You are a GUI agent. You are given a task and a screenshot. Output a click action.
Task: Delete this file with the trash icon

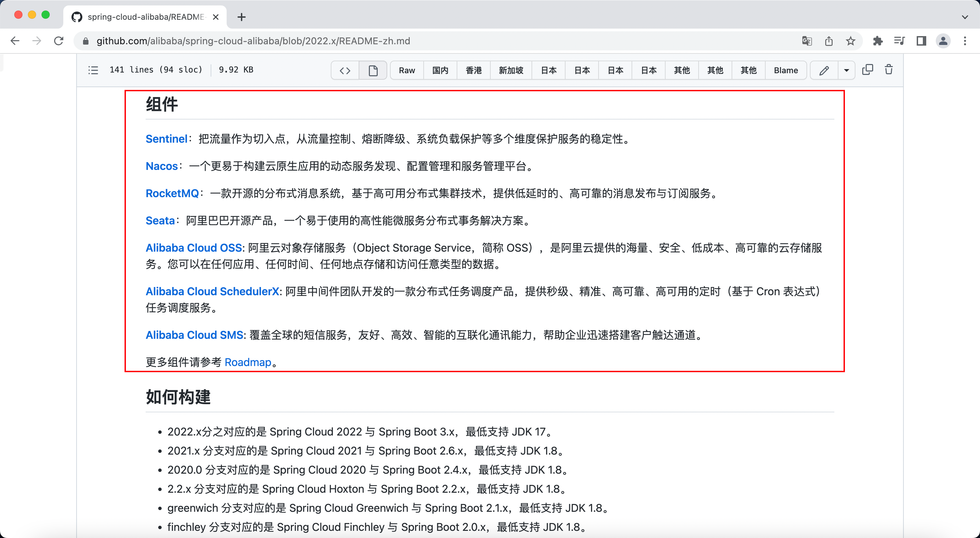[x=889, y=70]
